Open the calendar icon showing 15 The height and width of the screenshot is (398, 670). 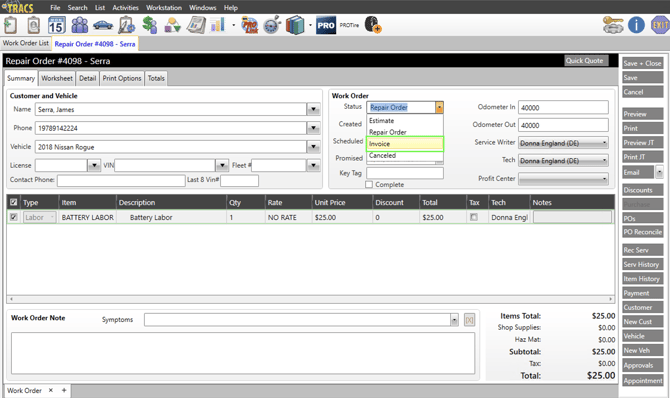click(x=56, y=25)
